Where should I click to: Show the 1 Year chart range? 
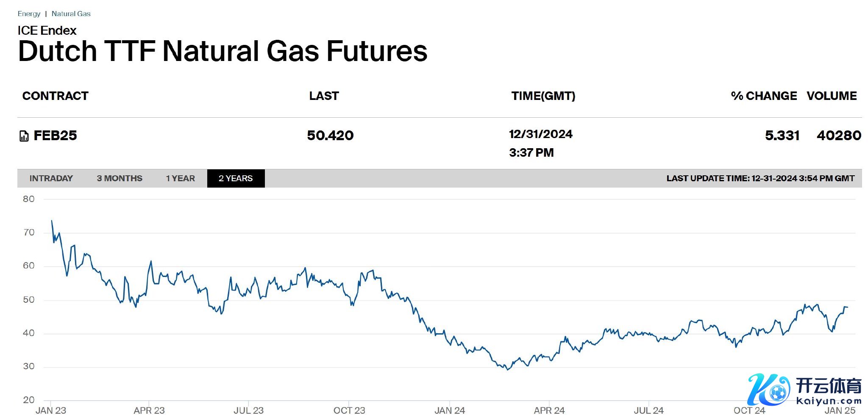coord(181,178)
